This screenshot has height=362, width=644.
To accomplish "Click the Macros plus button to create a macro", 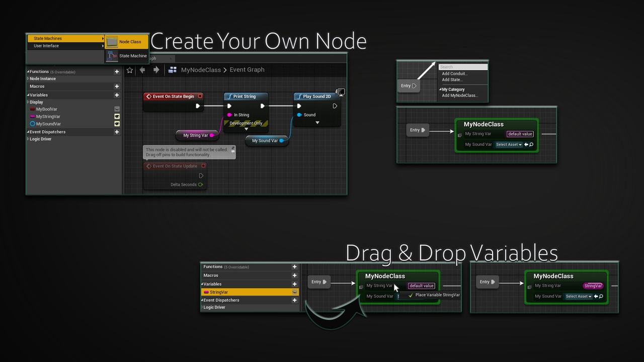I will coord(117,86).
